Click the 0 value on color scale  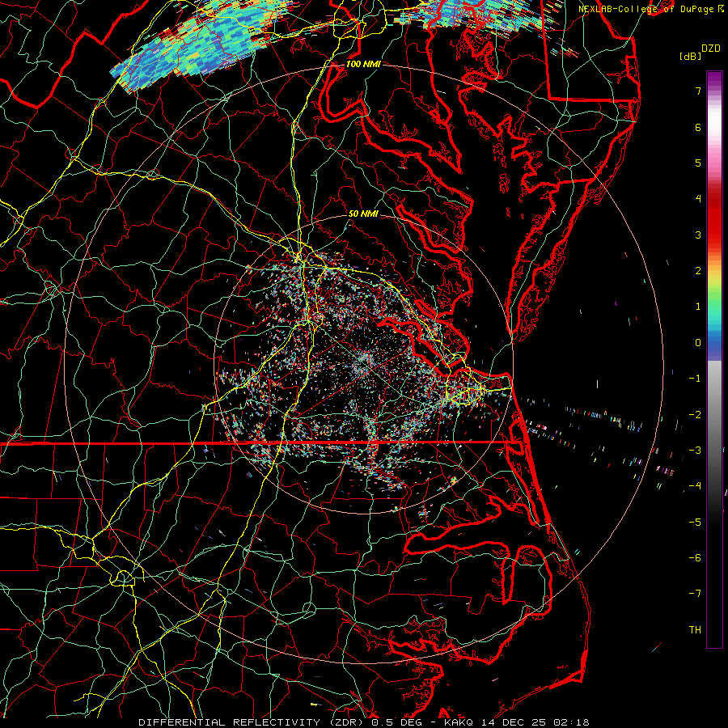click(x=698, y=343)
